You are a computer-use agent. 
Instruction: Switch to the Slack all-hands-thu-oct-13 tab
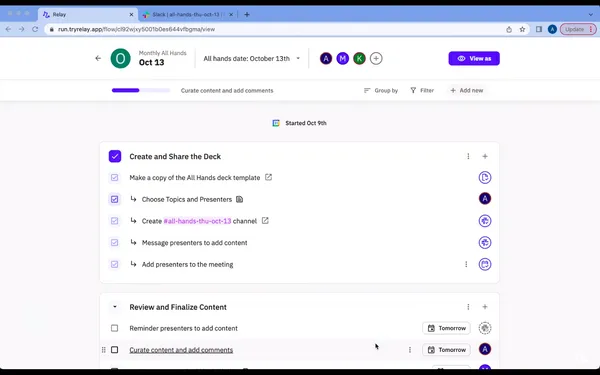[x=187, y=15]
